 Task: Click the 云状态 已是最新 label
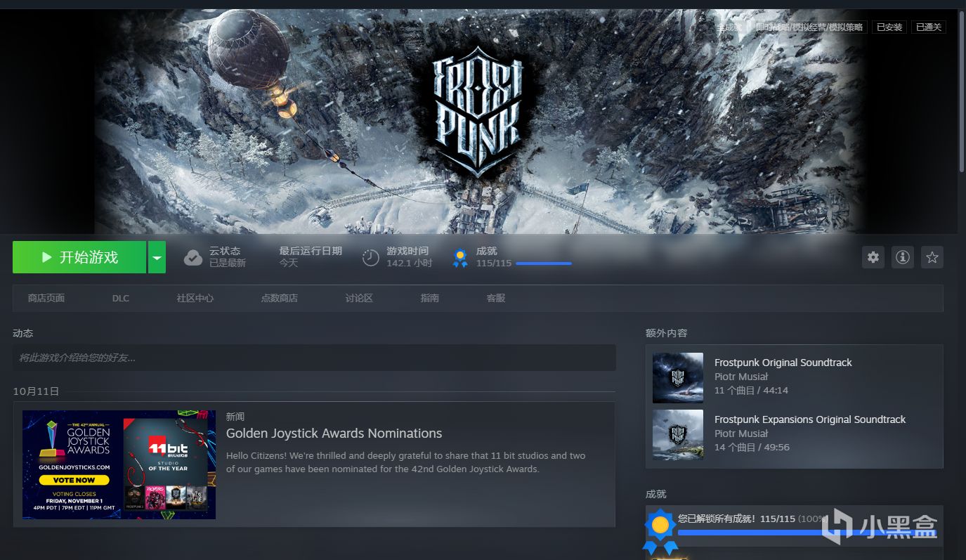click(227, 256)
